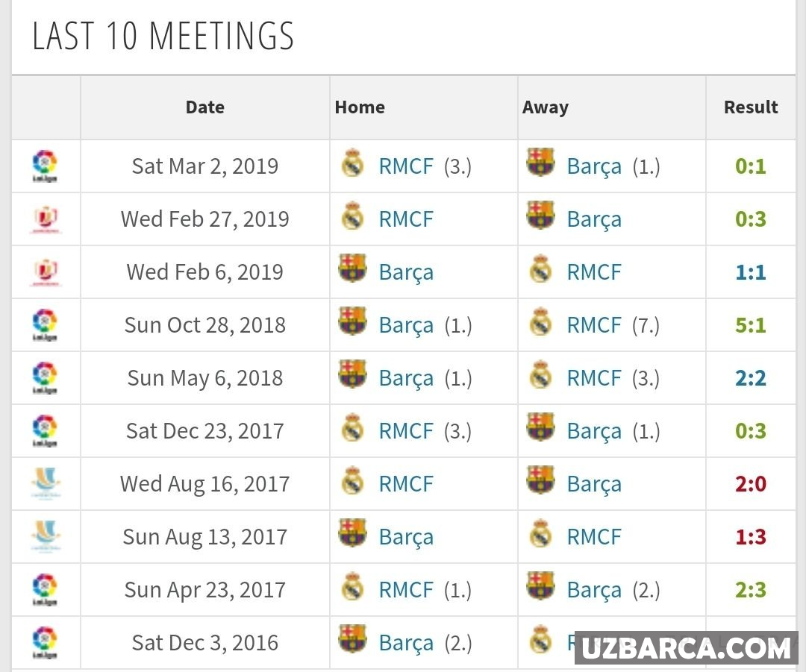Click Real Madrid crest in May 6, 2018 row
806x672 pixels.
pyautogui.click(x=540, y=376)
